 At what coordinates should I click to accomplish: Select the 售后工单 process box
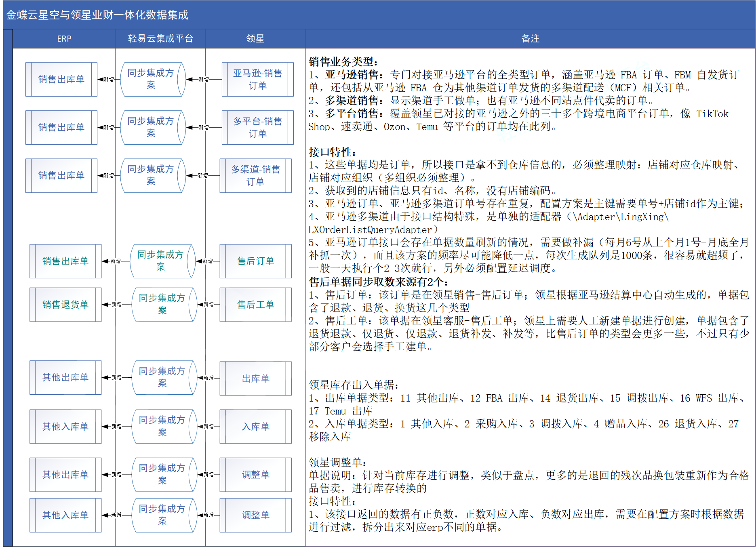tap(255, 305)
